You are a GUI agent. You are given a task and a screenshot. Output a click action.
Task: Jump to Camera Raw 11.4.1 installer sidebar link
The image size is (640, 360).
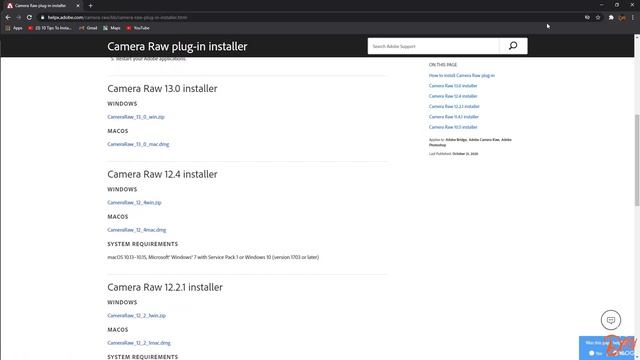453,117
